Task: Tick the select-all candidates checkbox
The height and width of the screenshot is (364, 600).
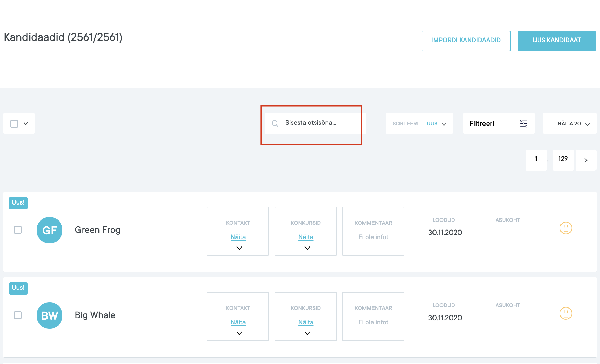Action: [x=14, y=124]
